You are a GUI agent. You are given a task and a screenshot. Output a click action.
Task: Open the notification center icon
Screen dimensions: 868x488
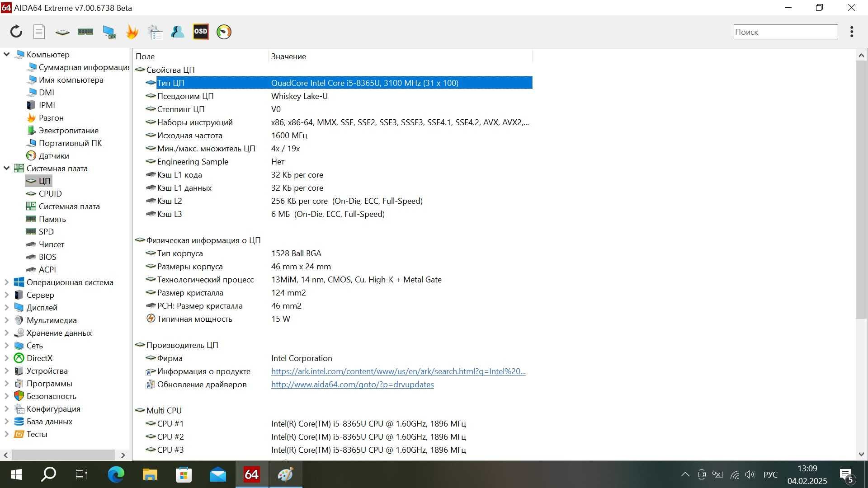coord(847,475)
